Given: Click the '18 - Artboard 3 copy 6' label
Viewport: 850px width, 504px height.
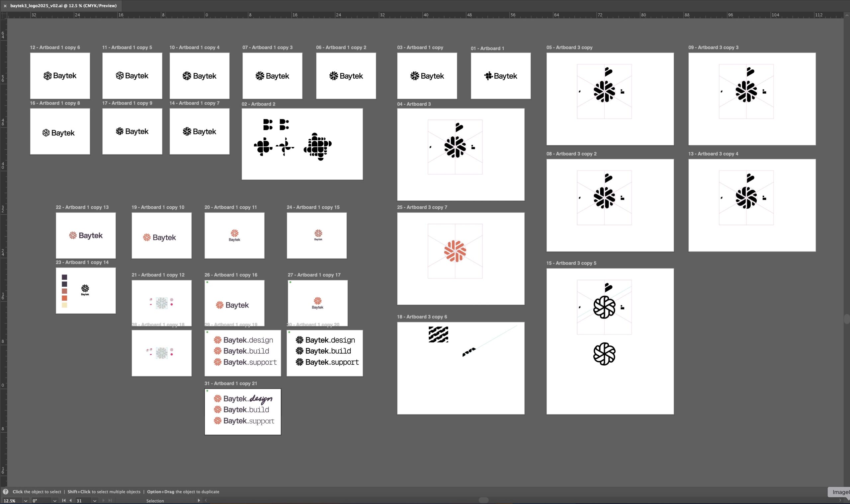Looking at the screenshot, I should point(422,317).
